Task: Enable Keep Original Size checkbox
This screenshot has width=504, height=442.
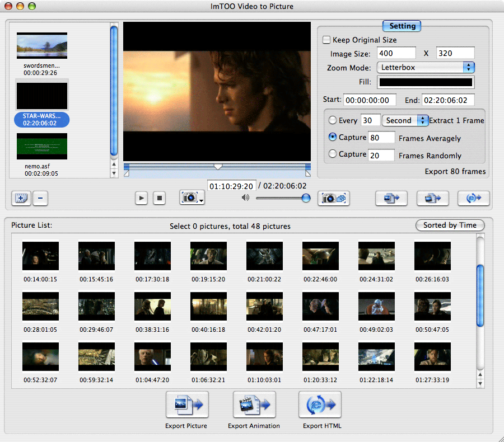Action: (x=326, y=40)
